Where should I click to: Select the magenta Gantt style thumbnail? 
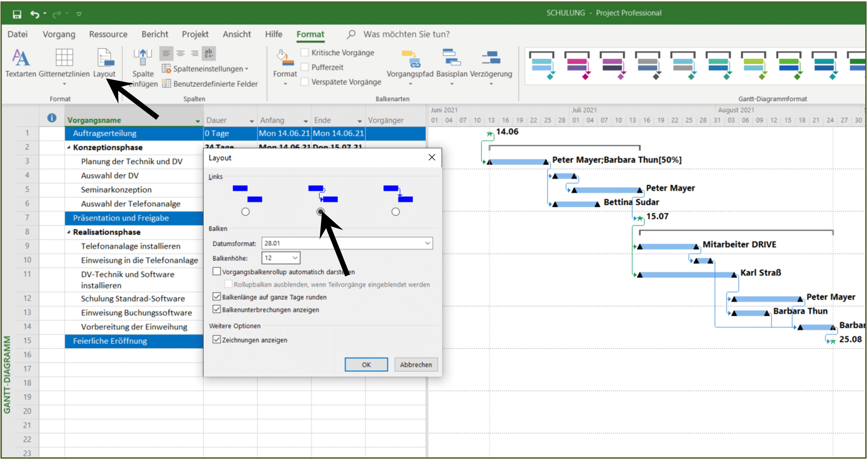577,64
